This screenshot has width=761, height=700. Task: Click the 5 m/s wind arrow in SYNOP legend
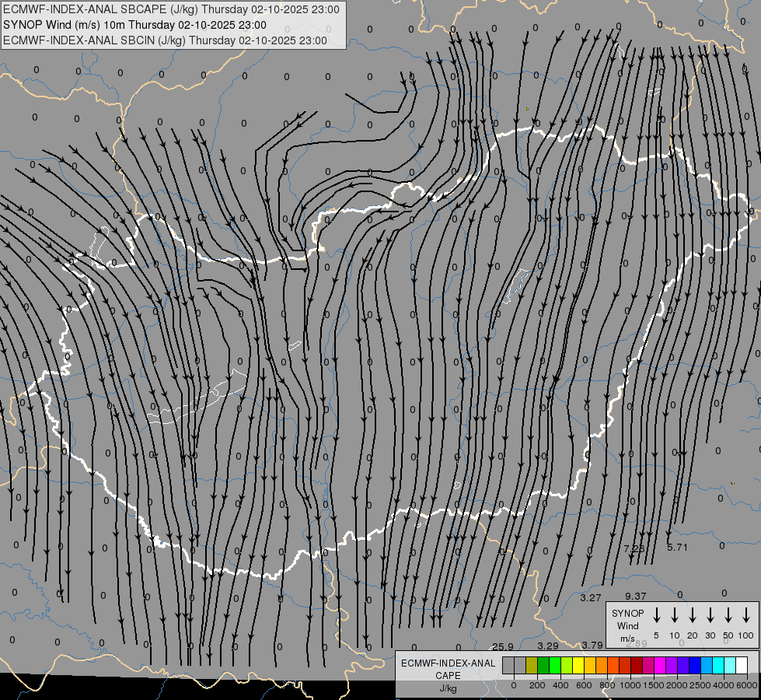(x=656, y=615)
